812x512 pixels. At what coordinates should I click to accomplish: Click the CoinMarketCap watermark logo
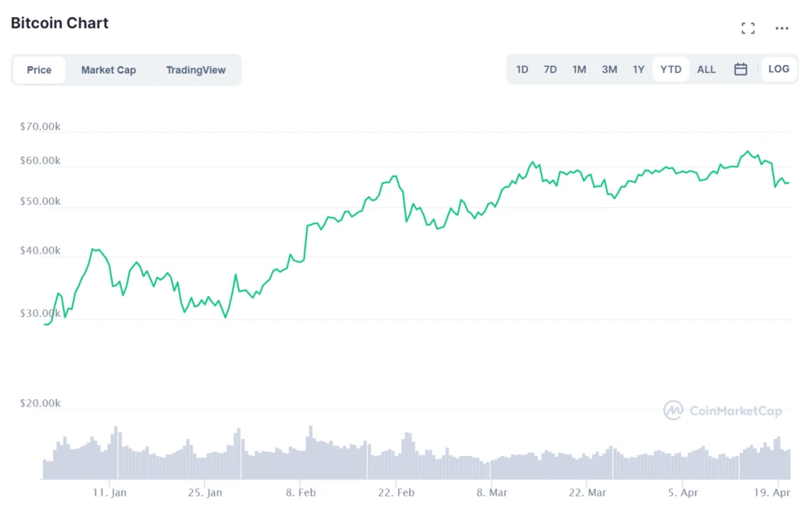pyautogui.click(x=723, y=410)
